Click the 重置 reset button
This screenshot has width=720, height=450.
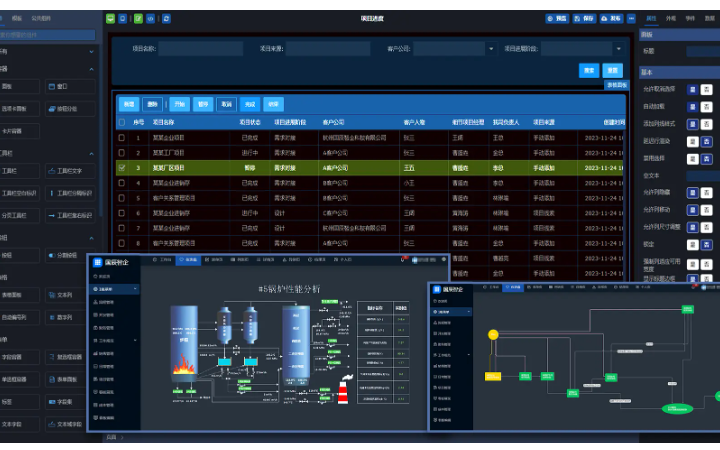[x=613, y=70]
